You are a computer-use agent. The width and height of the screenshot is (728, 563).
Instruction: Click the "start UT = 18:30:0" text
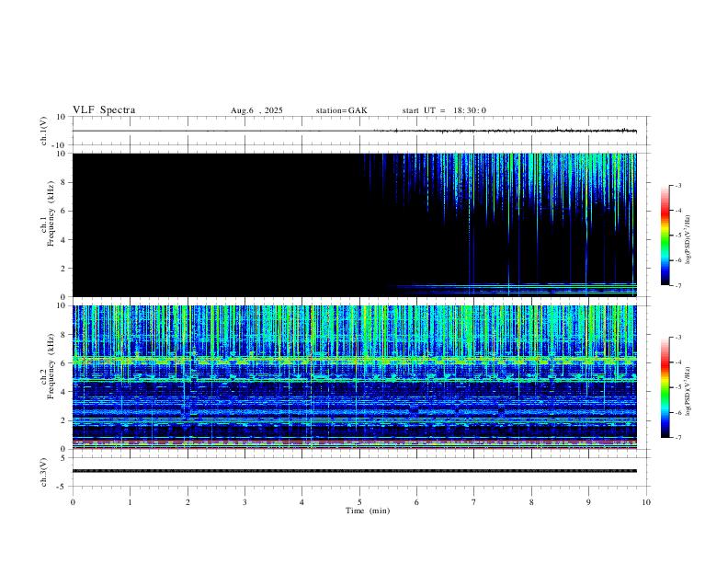click(x=444, y=110)
